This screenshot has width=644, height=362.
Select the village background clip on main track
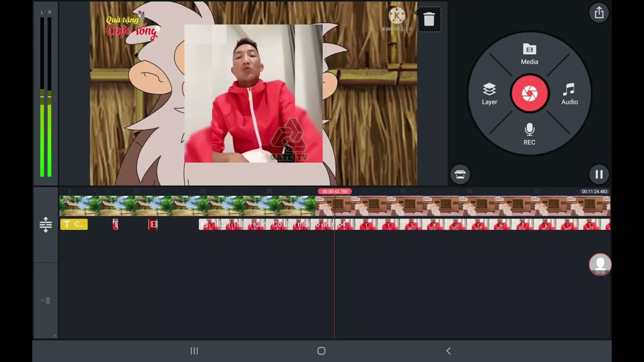point(187,206)
